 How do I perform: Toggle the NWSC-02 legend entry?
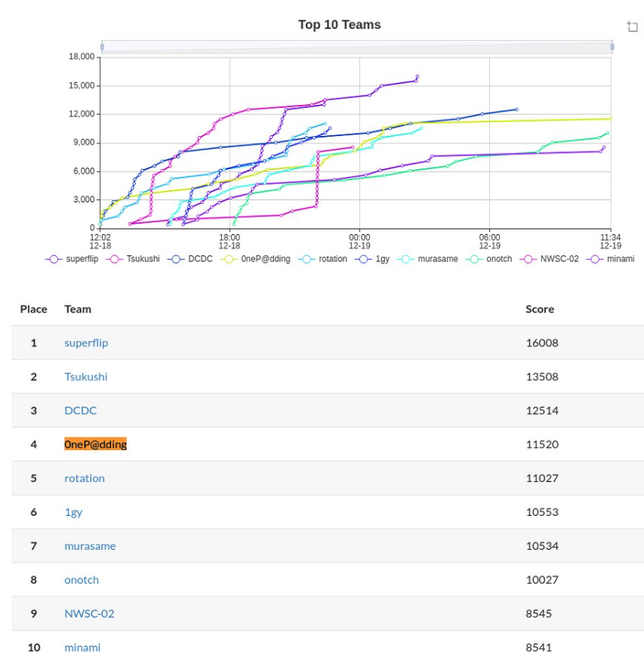(x=549, y=259)
